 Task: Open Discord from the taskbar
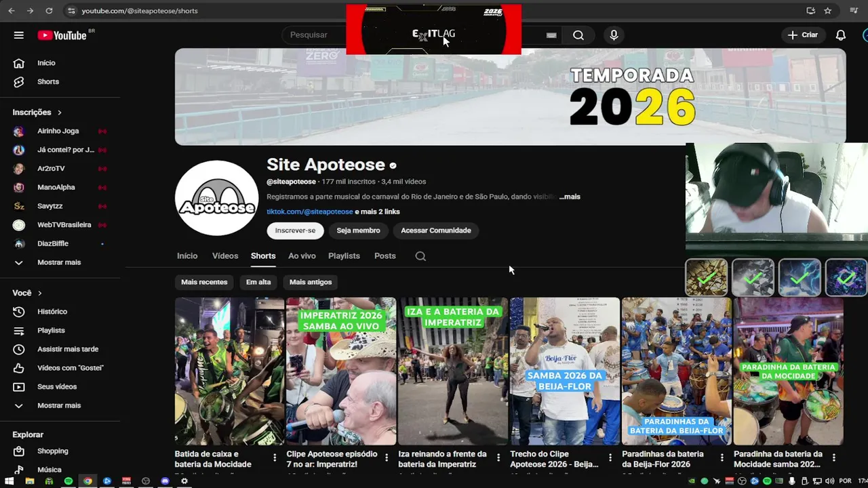[x=165, y=481]
